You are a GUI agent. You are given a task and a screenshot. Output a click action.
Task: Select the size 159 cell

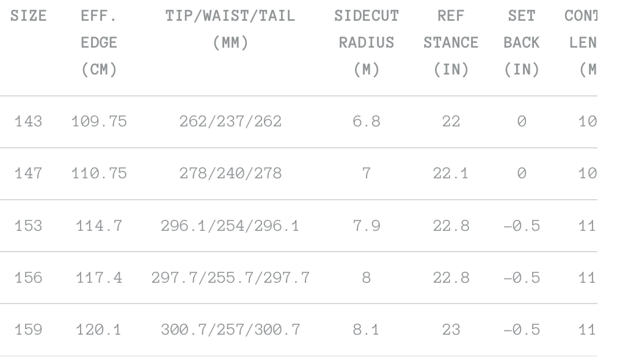point(28,330)
